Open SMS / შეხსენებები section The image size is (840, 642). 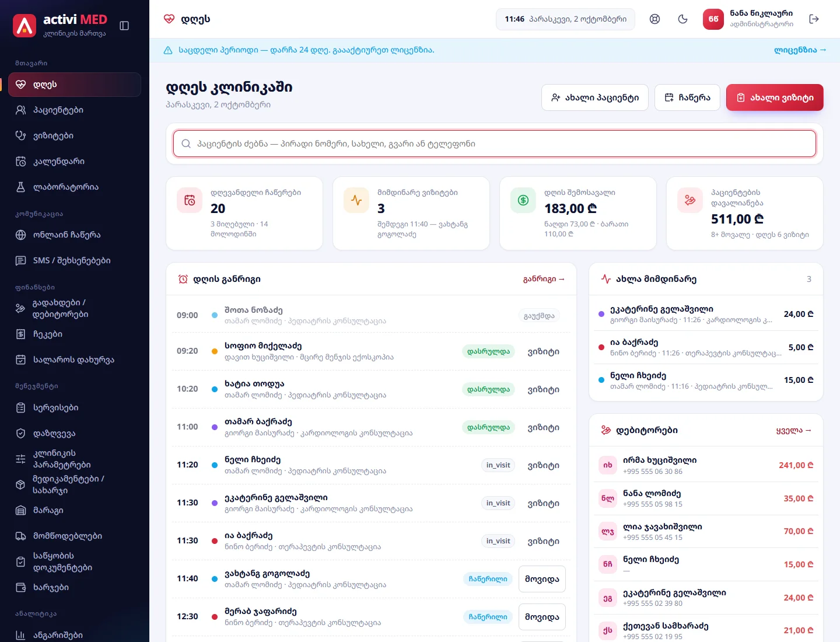click(x=75, y=261)
